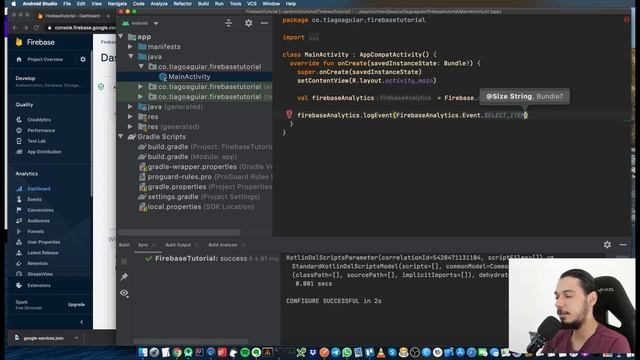Collapse the java folder node
The height and width of the screenshot is (360, 640).
pyautogui.click(x=131, y=56)
